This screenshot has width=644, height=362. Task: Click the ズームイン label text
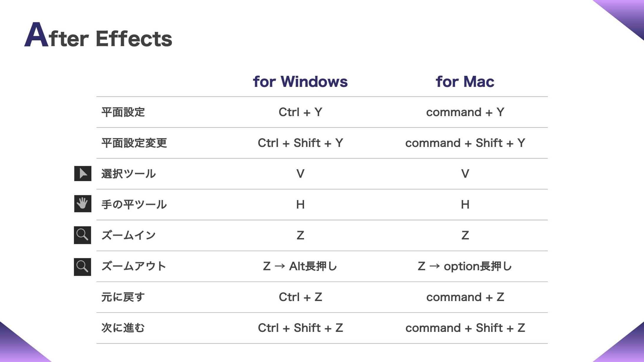pos(129,235)
